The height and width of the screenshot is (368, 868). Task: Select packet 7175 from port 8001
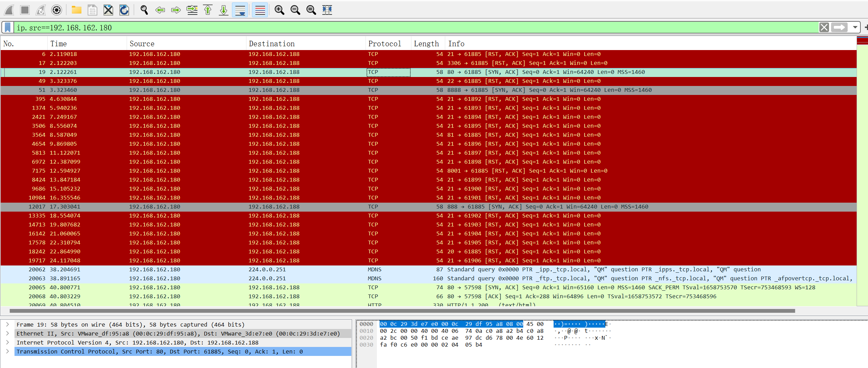[x=428, y=171]
